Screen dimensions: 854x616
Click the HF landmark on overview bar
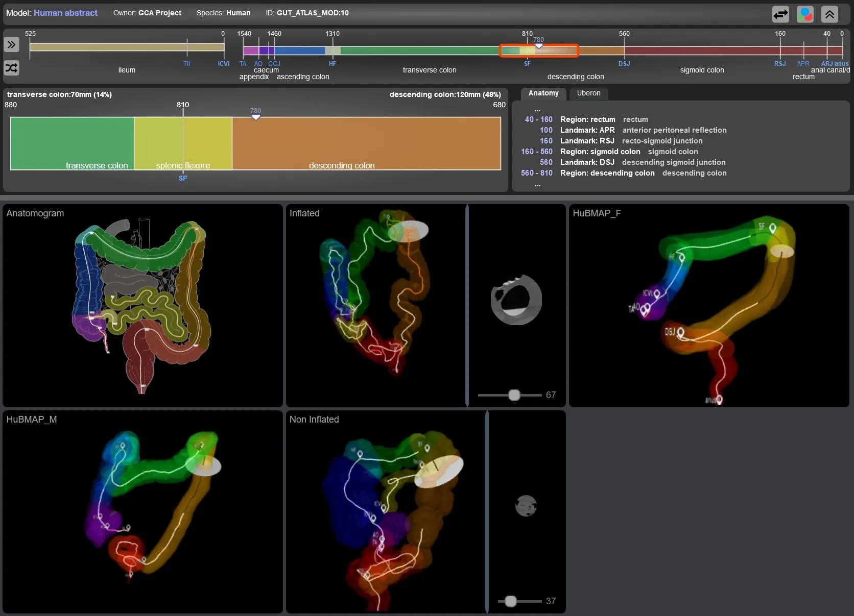(333, 64)
